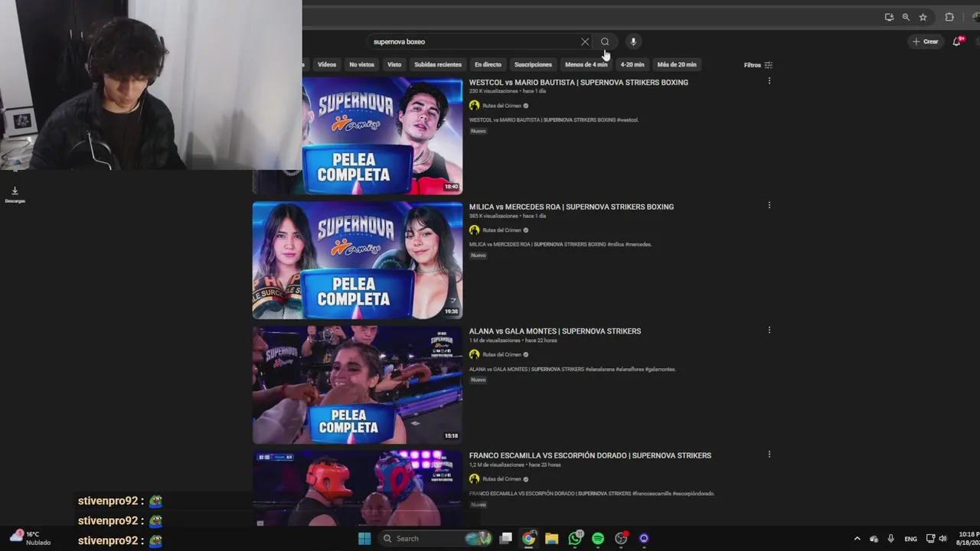Viewport: 980px width, 551px height.
Task: Open the network tray icon
Action: point(930,539)
